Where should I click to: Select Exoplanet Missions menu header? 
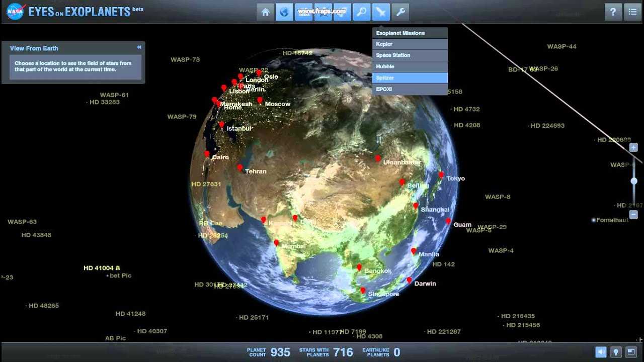(410, 33)
